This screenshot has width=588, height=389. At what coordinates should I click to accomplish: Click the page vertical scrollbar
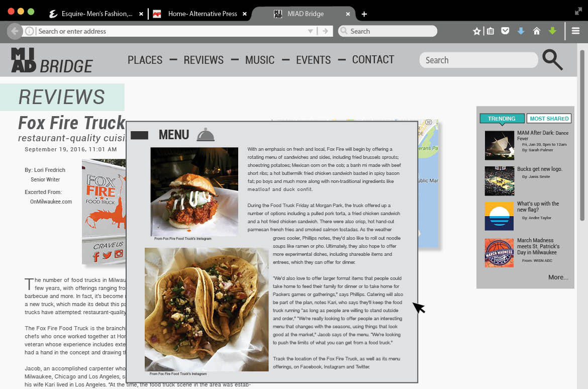[x=582, y=135]
